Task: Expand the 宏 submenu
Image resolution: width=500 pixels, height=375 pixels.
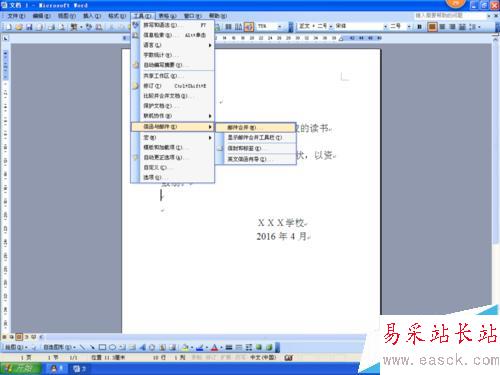Action: [173, 138]
